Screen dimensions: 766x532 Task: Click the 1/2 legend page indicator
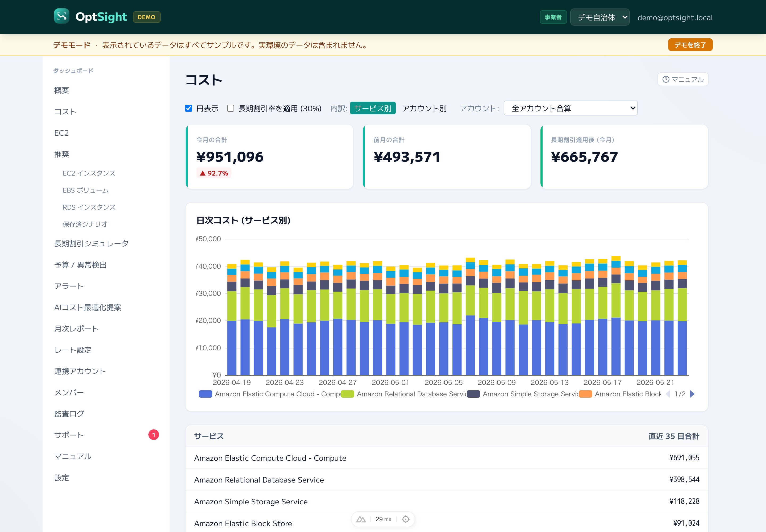pyautogui.click(x=680, y=394)
